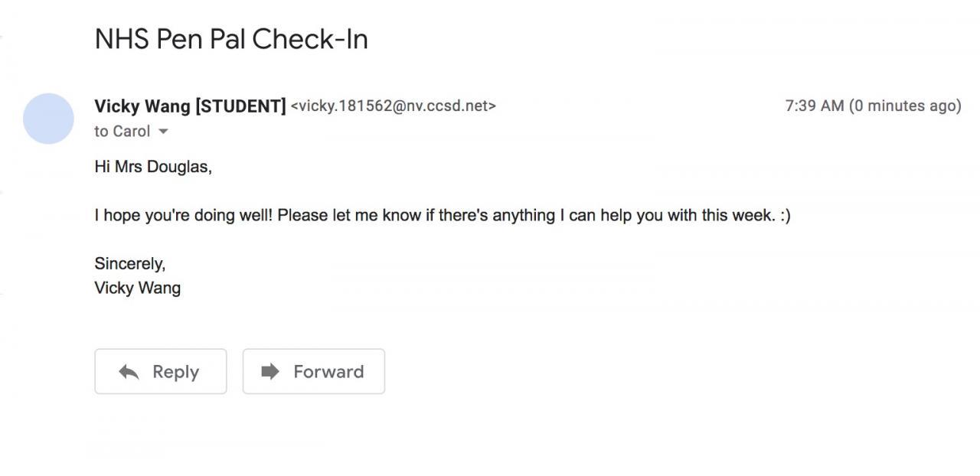Select the vicky.181562@nv.ccsd.net email address
This screenshot has height=476, width=980.
point(394,106)
